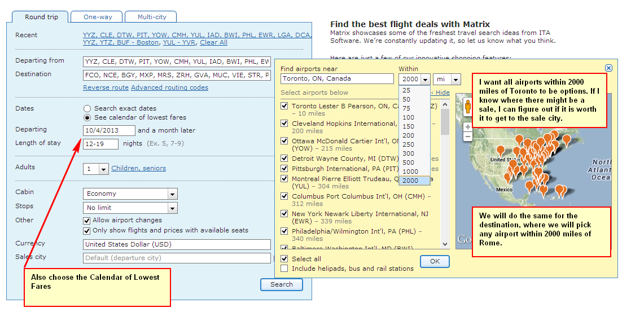Click the Destination airports field
The image size is (644, 312).
tap(177, 75)
